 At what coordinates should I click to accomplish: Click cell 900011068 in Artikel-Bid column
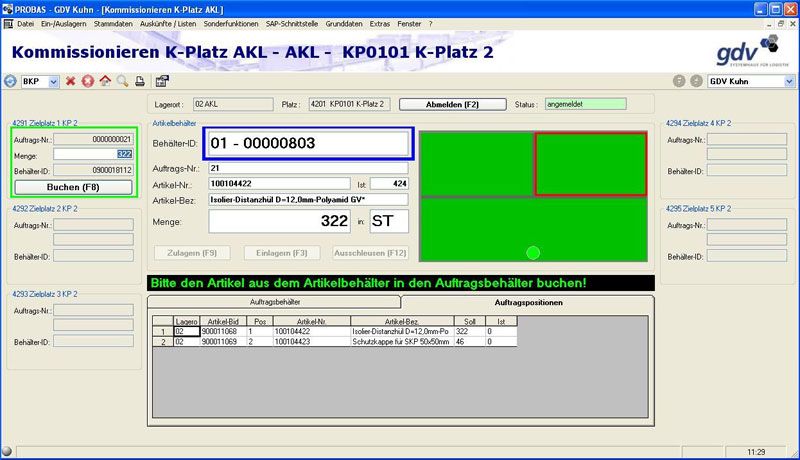click(223, 331)
